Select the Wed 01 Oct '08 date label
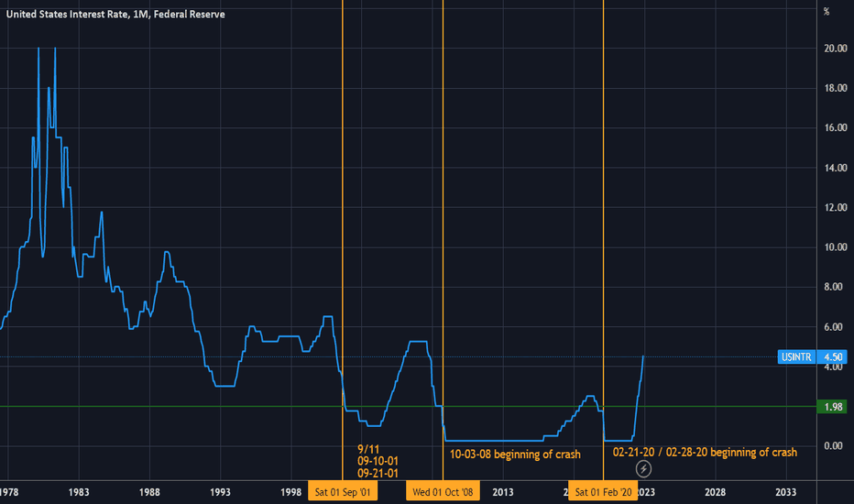This screenshot has width=854, height=504. (443, 492)
